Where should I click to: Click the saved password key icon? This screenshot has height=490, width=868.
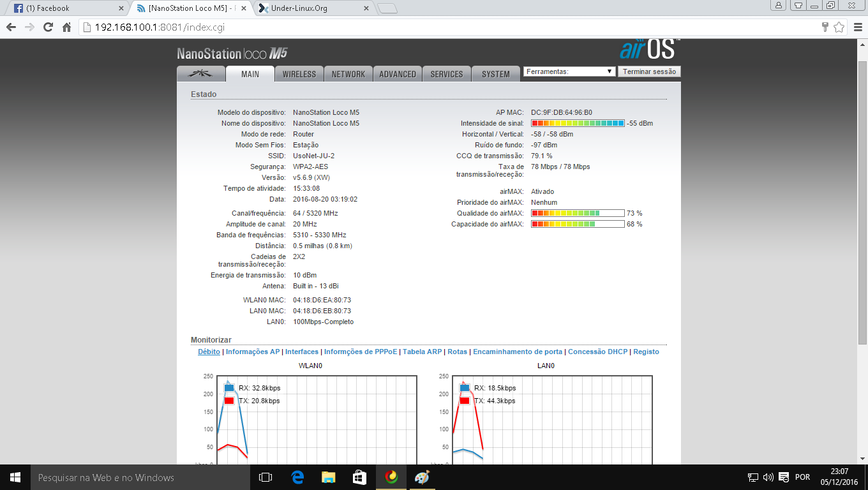[x=825, y=27]
